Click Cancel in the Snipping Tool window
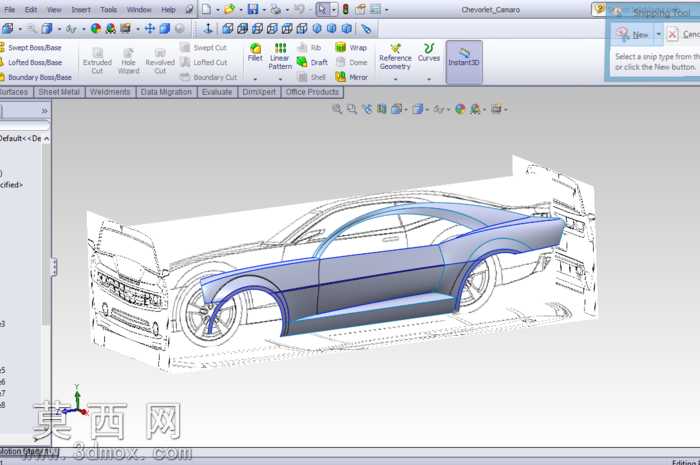The image size is (700, 465). [683, 34]
